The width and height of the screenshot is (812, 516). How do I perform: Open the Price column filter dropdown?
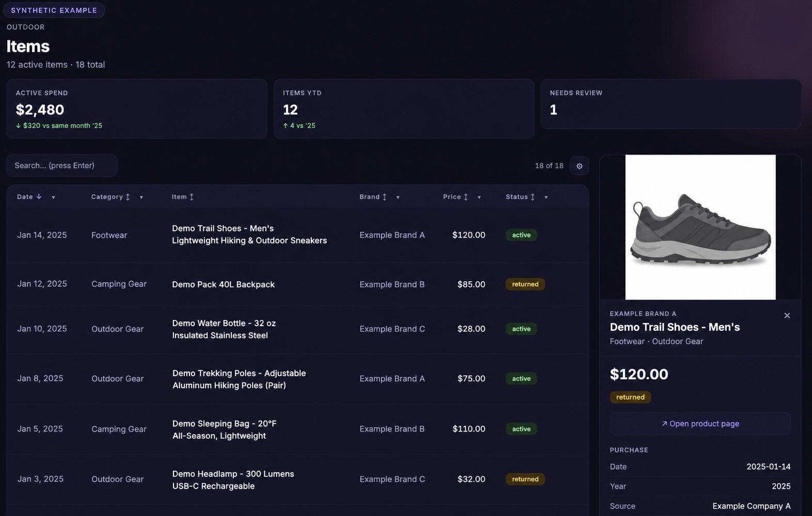pos(479,198)
